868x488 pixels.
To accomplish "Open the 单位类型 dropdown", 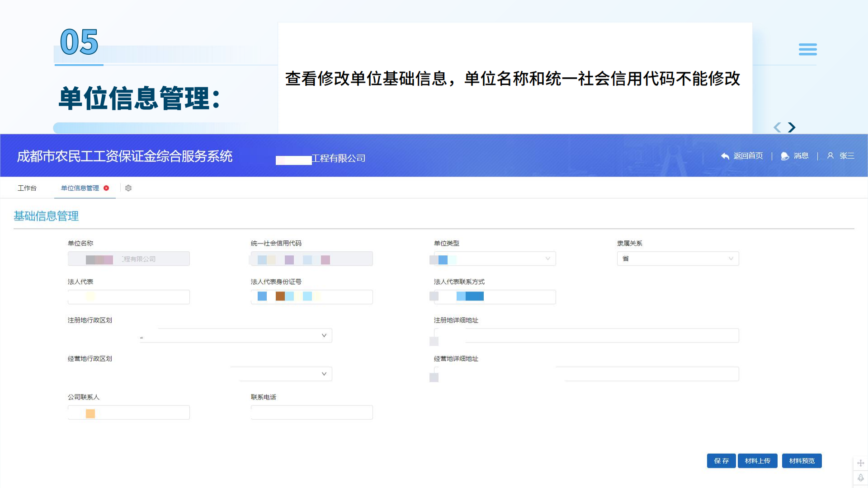I will coord(547,258).
